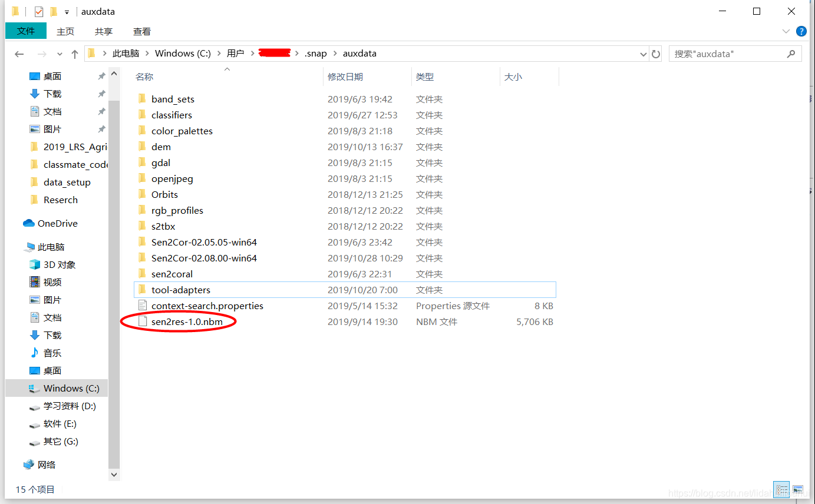The height and width of the screenshot is (504, 815).
Task: Open the 3D 对象 folder icon
Action: tap(35, 264)
